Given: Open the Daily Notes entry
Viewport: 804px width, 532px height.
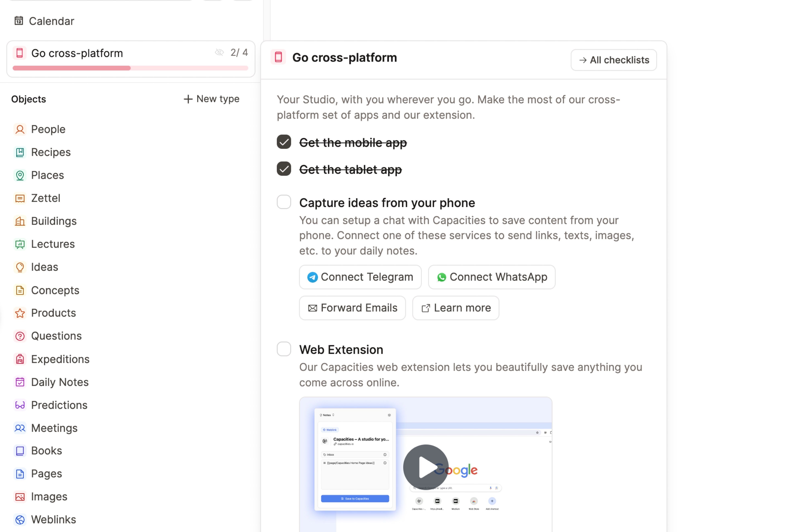Looking at the screenshot, I should [x=60, y=382].
